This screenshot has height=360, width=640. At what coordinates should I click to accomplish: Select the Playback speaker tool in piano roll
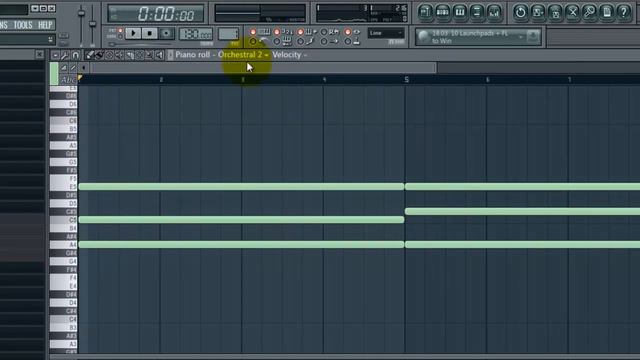coord(160,55)
